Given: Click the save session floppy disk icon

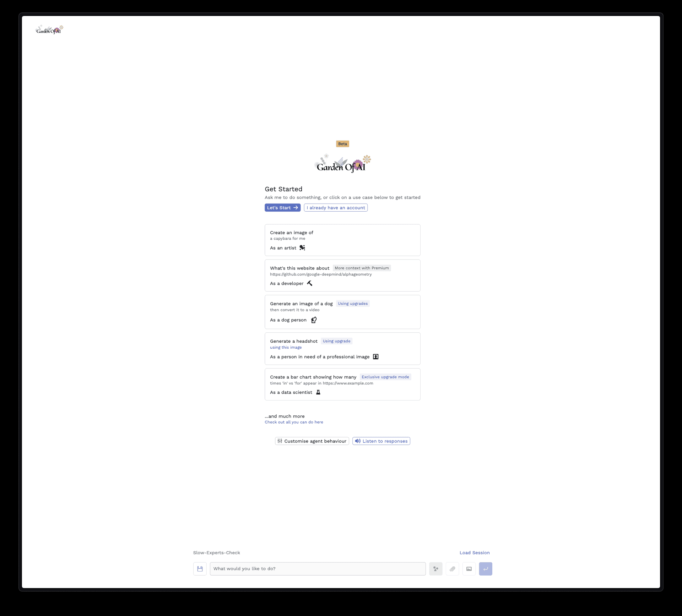Looking at the screenshot, I should coord(200,569).
